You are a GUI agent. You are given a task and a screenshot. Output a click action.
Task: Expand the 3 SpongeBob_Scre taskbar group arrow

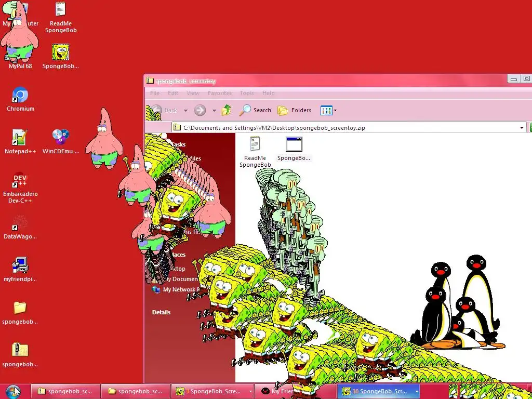click(250, 391)
